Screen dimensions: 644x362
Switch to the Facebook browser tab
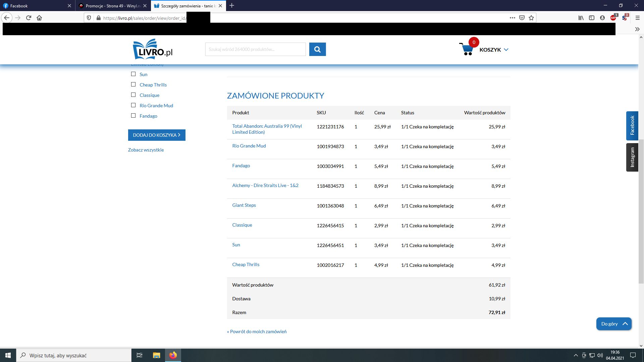click(x=34, y=6)
